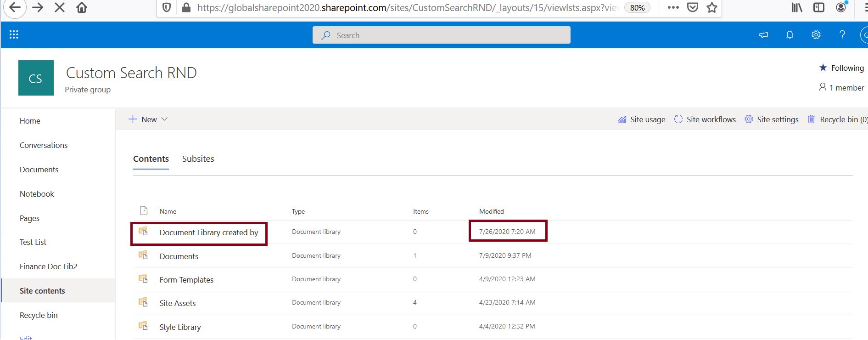Open Recycle bin in left navigation
This screenshot has height=340, width=868.
39,315
